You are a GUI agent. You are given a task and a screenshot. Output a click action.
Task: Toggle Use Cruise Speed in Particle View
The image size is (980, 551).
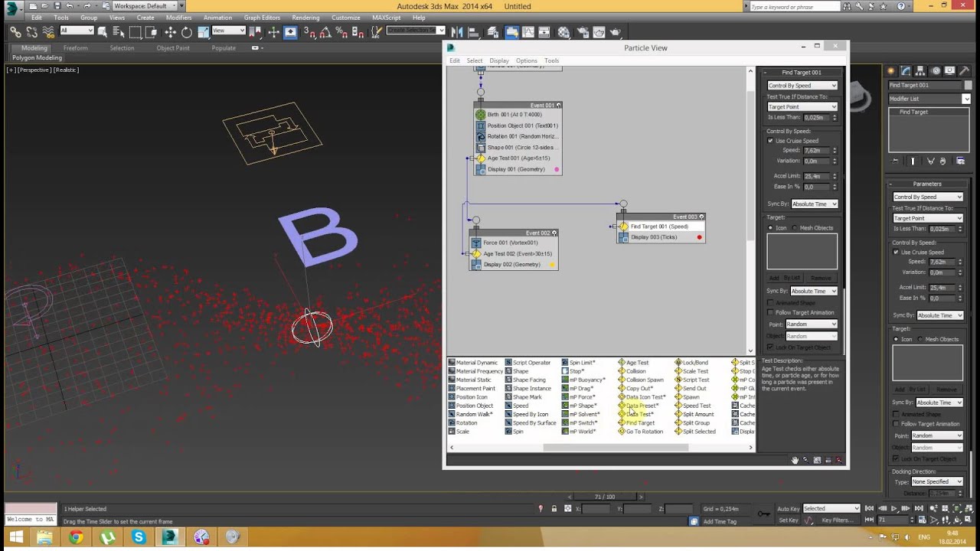(x=770, y=141)
